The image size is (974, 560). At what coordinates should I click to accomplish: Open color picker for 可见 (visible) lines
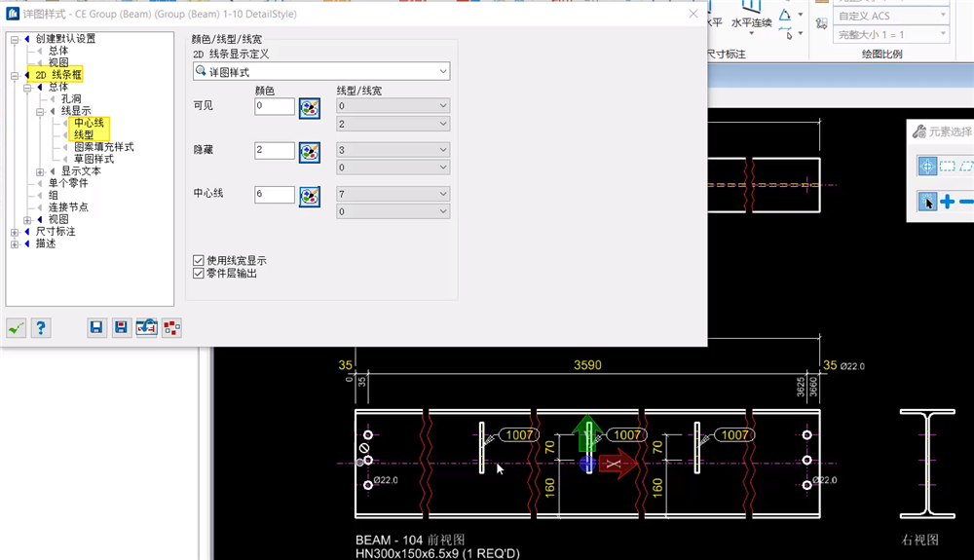tap(310, 107)
